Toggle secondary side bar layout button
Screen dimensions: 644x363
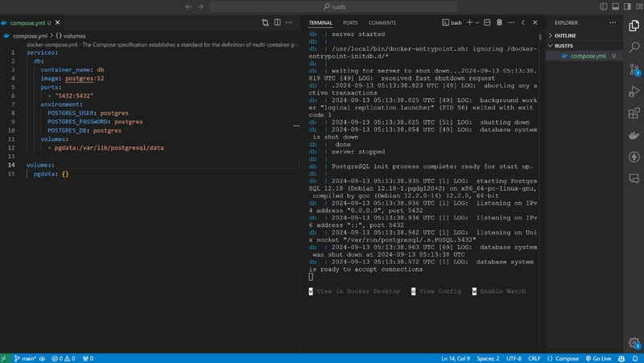627,6
